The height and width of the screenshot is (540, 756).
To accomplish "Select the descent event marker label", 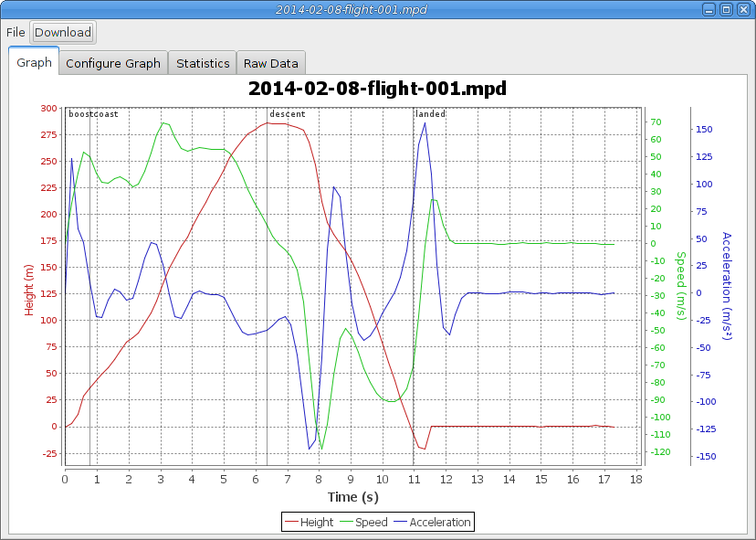I will [x=288, y=114].
